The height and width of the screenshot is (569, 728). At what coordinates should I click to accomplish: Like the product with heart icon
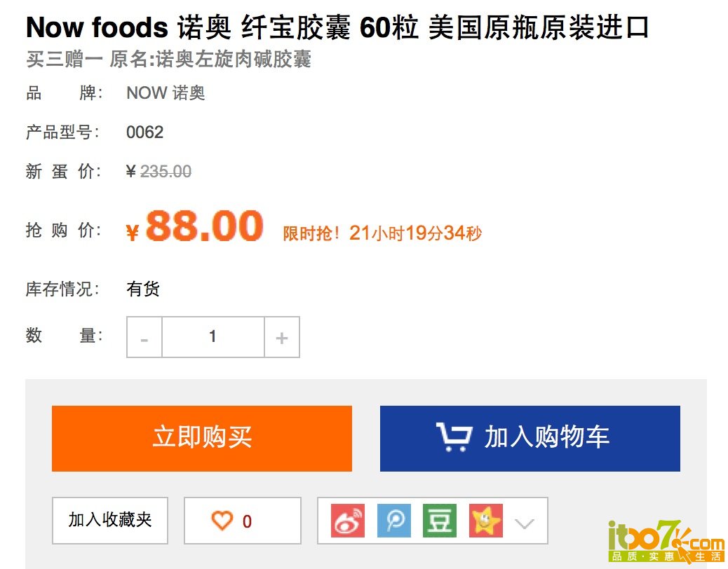222,521
